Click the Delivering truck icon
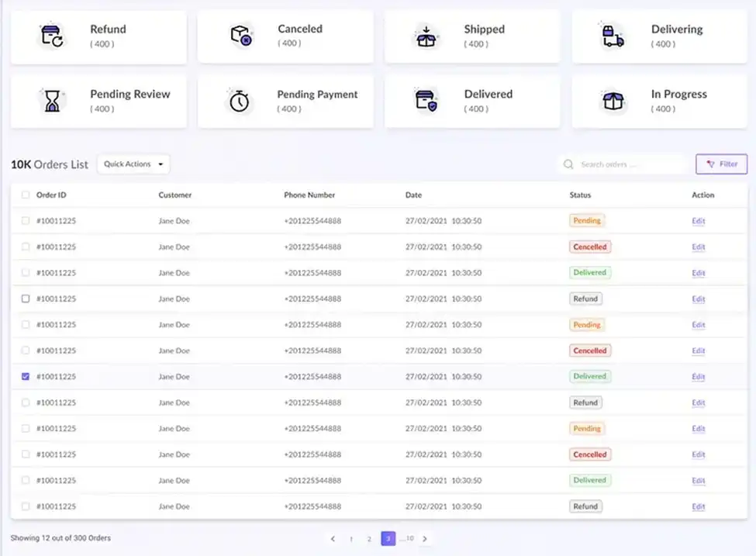This screenshot has height=556, width=756. click(x=613, y=36)
